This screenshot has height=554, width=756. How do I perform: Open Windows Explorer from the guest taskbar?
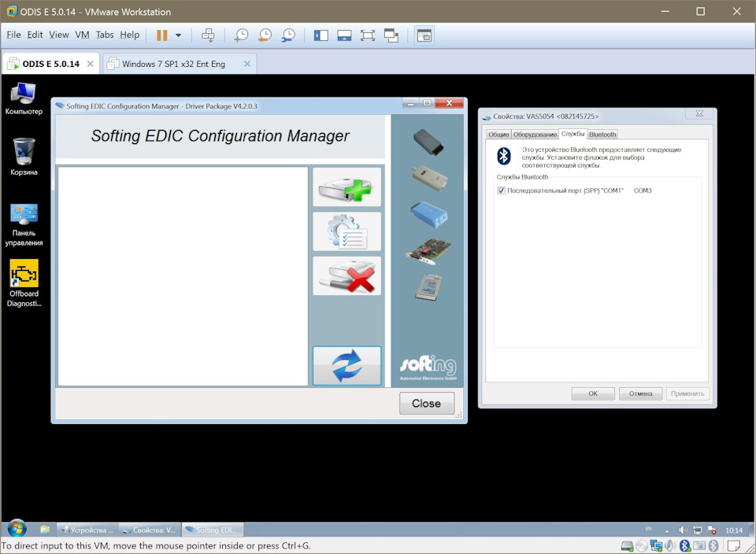pos(45,530)
